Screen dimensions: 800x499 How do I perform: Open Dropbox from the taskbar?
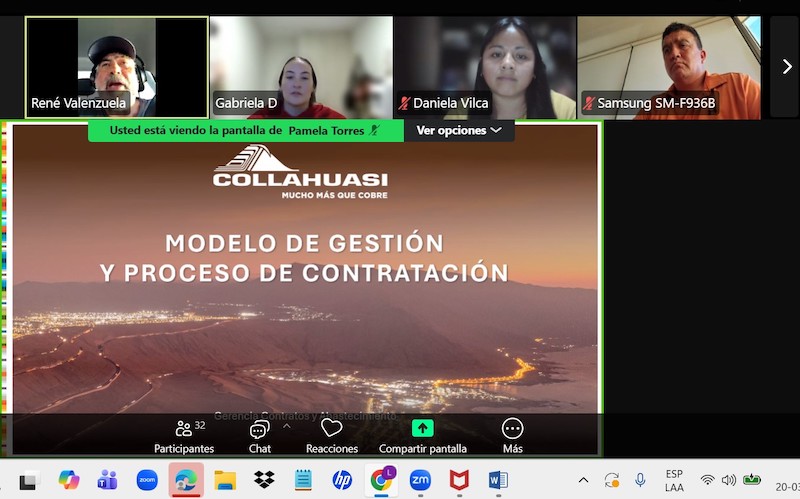[264, 480]
